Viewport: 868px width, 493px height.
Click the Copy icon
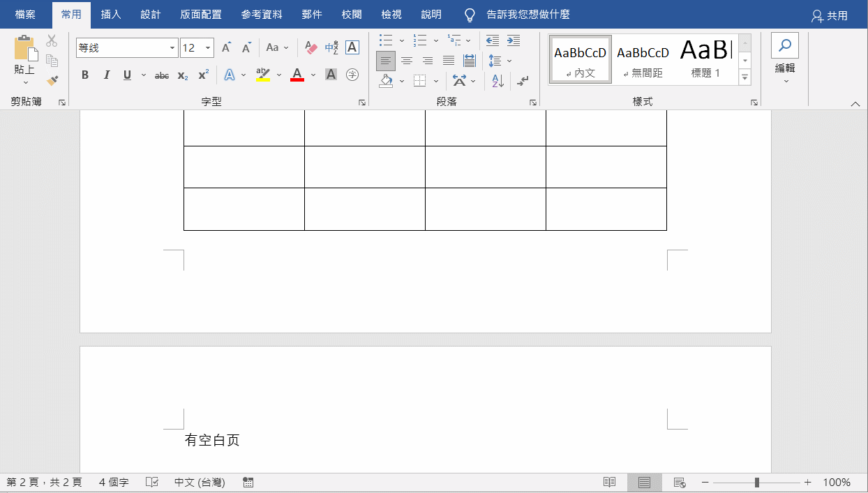52,61
